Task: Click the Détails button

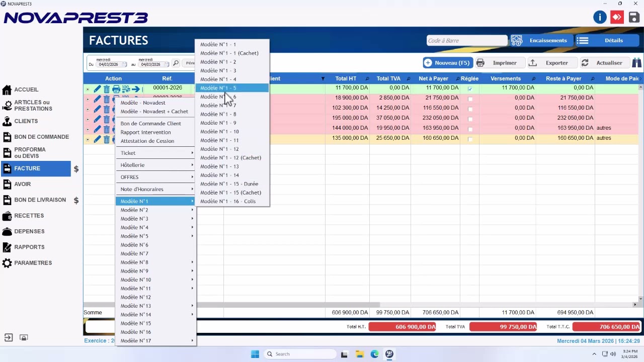Action: click(607, 40)
